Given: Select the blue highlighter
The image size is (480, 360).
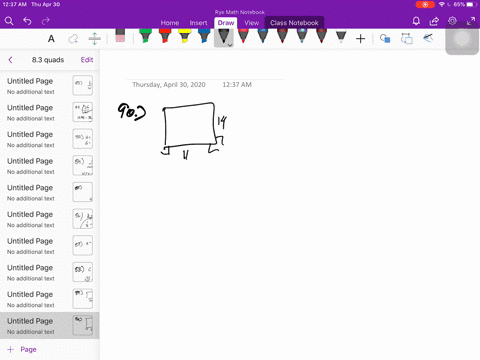Looking at the screenshot, I should pyautogui.click(x=204, y=36).
